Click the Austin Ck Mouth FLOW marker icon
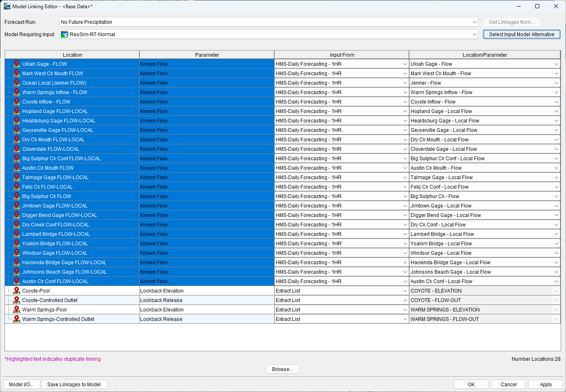 [x=16, y=168]
